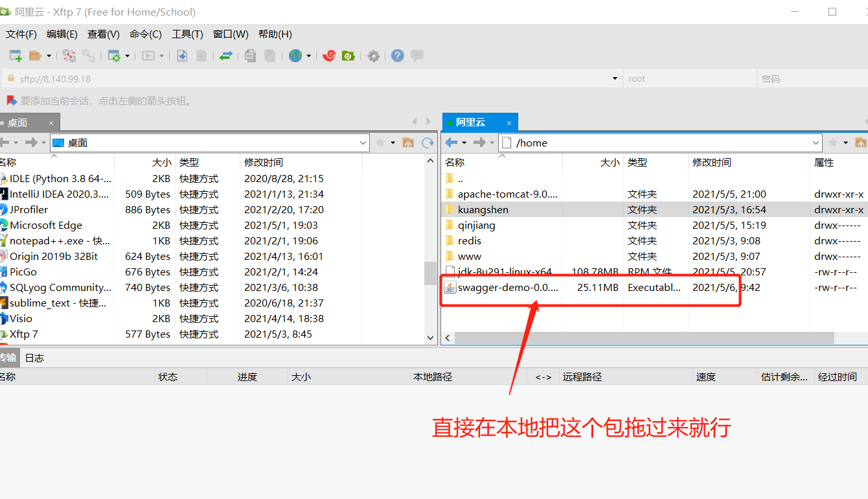The width and height of the screenshot is (868, 499).
Task: Open the session properties gear window icon
Action: [x=114, y=56]
